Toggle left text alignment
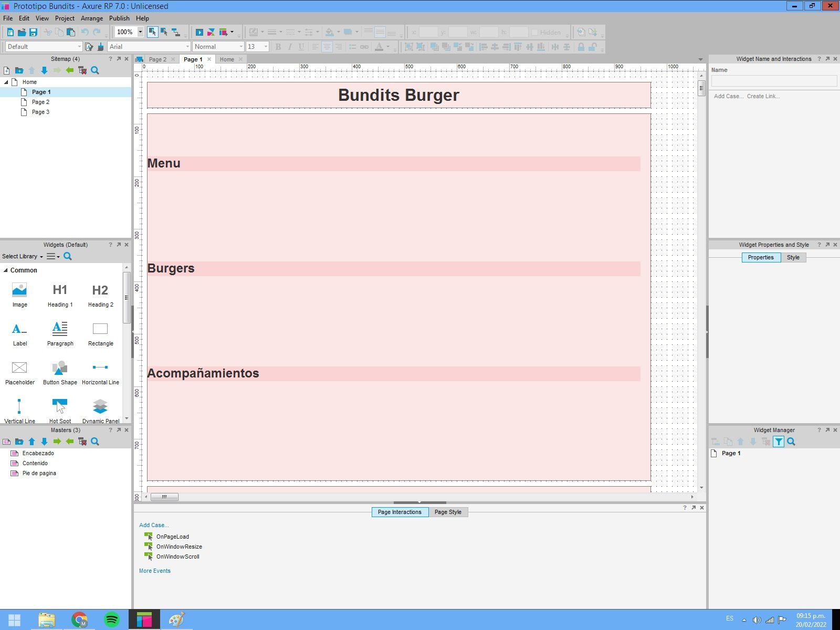This screenshot has height=630, width=840. tap(315, 47)
